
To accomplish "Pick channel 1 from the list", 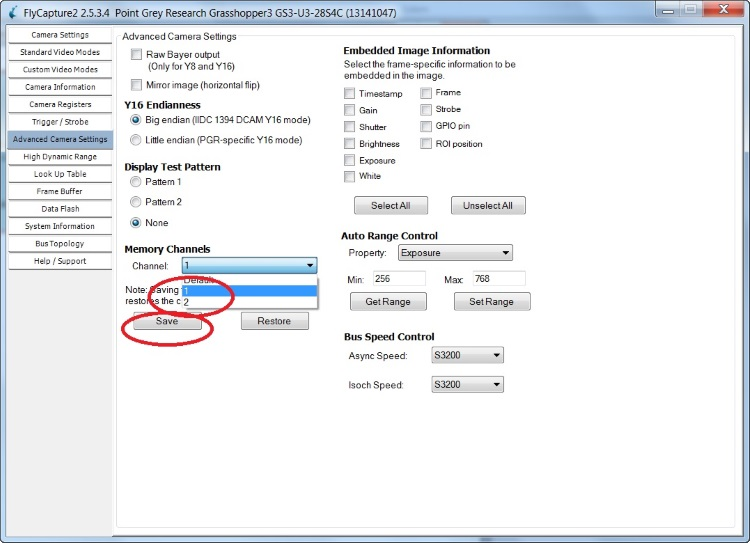I will pyautogui.click(x=249, y=291).
